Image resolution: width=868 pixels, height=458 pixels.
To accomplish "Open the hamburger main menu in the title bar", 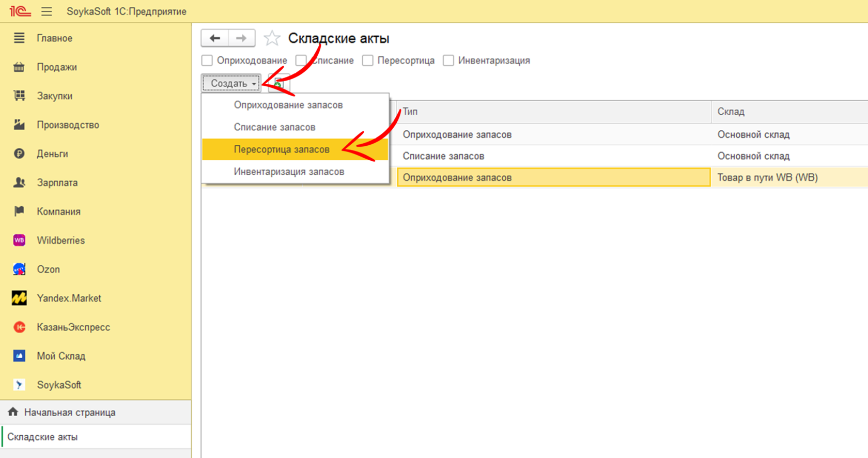I will [x=47, y=11].
